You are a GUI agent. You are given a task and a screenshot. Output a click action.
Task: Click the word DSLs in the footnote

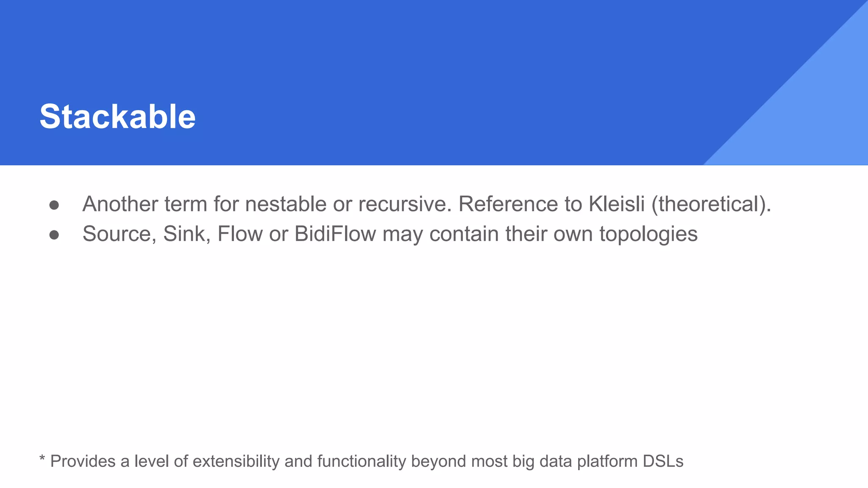pos(663,461)
